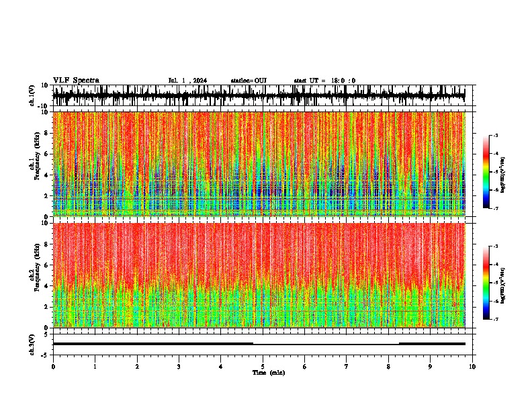Select the "Time (min)" axis label
Image resolution: width=532 pixels, height=411 pixels.
269,373
